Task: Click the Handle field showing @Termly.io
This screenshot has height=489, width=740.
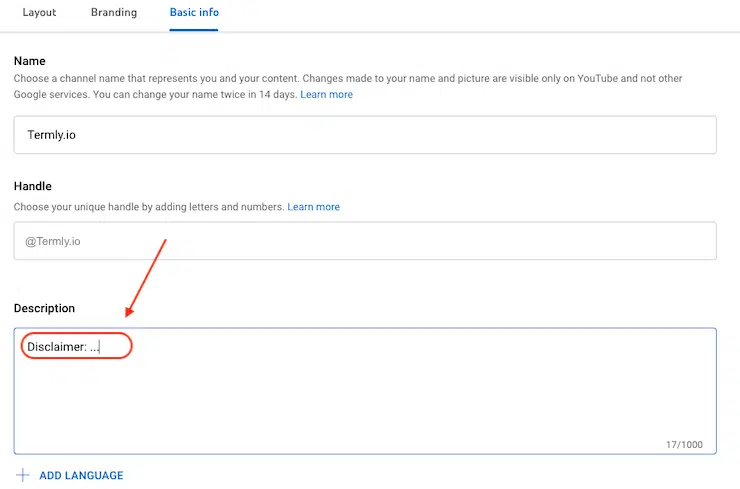Action: coord(365,241)
